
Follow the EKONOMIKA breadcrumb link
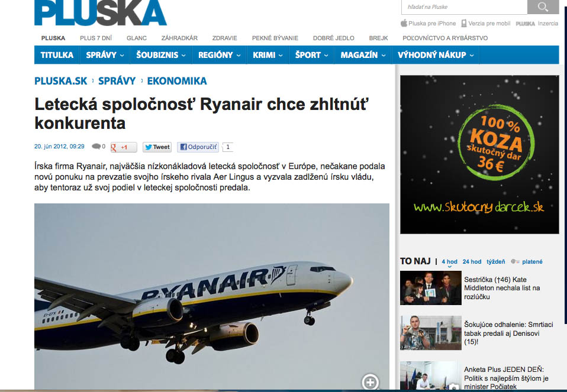pyautogui.click(x=177, y=81)
